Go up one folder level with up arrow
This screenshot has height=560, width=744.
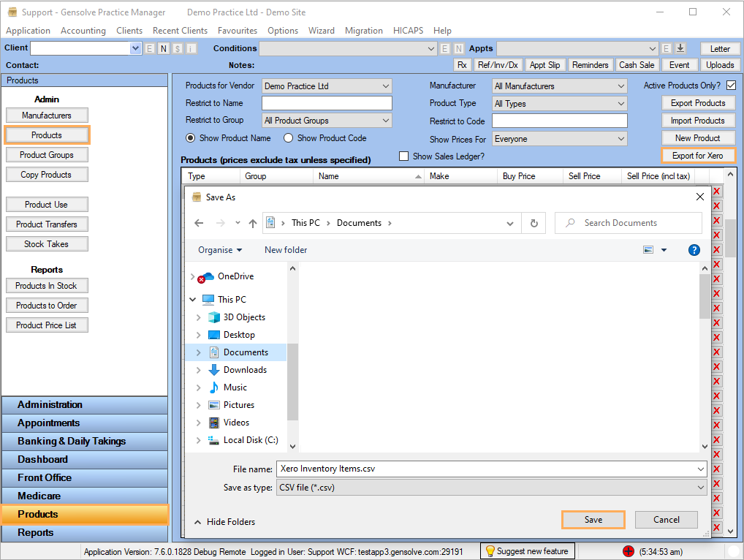[x=252, y=224]
